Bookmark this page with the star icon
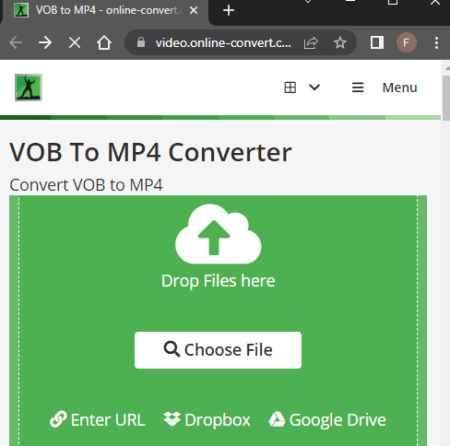Screen dimensions: 450x446 [x=340, y=43]
